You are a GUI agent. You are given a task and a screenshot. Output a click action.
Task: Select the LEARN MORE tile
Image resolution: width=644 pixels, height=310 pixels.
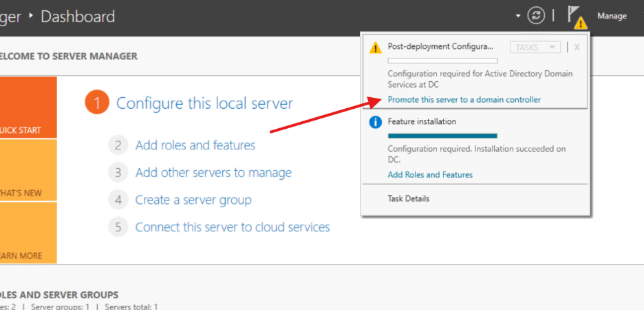point(28,233)
